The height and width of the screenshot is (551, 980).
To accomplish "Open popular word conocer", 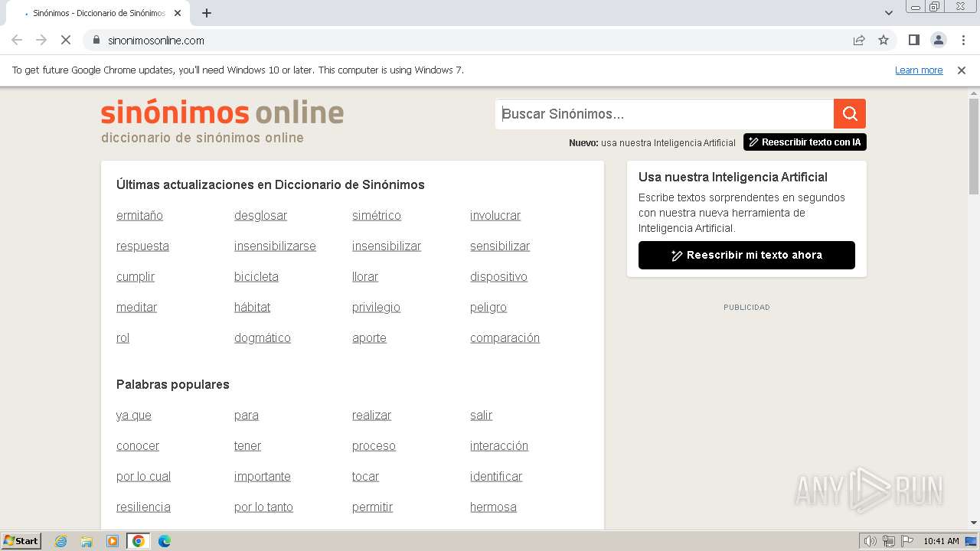I will click(x=138, y=446).
